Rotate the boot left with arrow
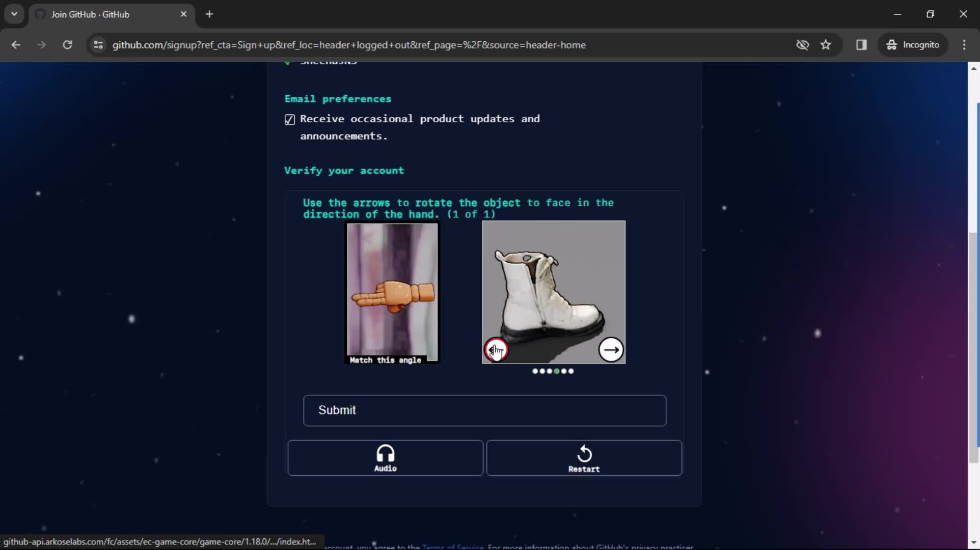980x550 pixels. tap(496, 350)
